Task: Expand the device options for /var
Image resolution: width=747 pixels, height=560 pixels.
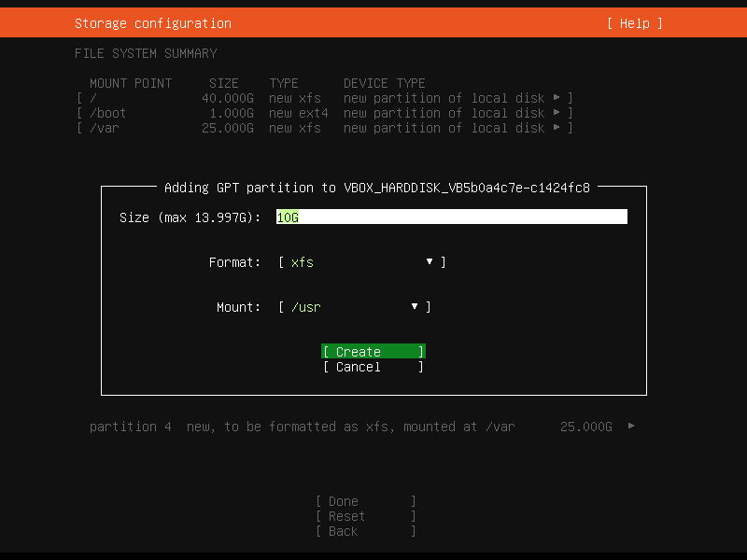Action: coord(557,128)
